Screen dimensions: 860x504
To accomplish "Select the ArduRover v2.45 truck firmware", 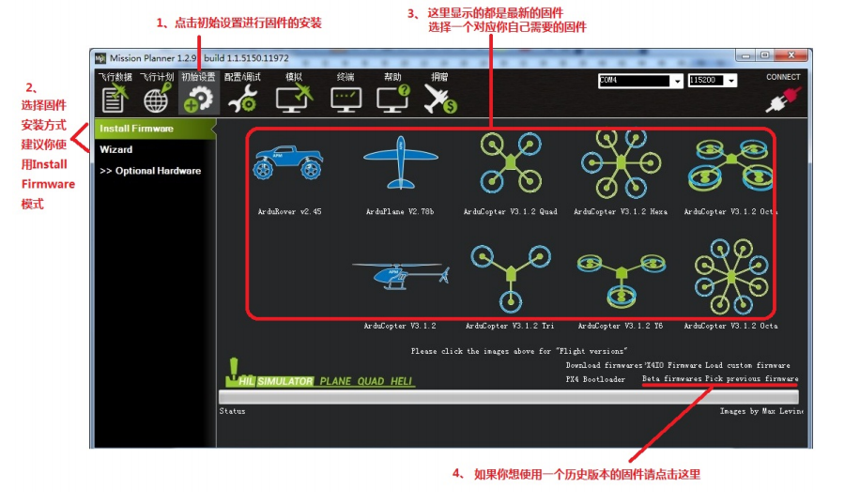I will pyautogui.click(x=288, y=161).
